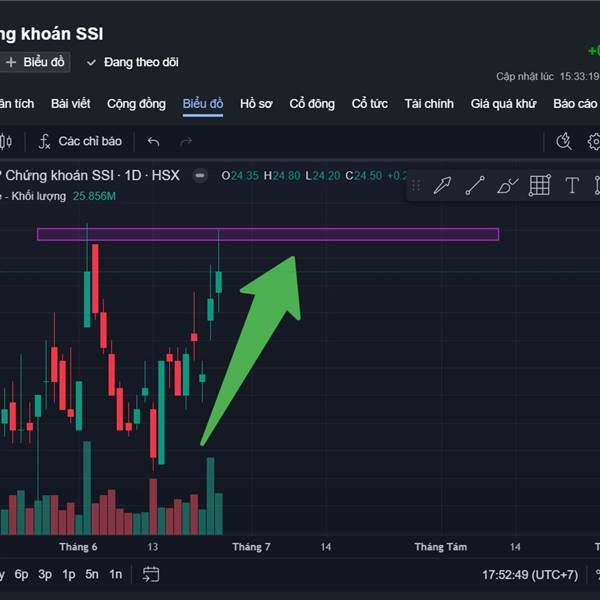Select the brush drawing tool
Viewport: 600px width, 600px height.
pyautogui.click(x=507, y=186)
